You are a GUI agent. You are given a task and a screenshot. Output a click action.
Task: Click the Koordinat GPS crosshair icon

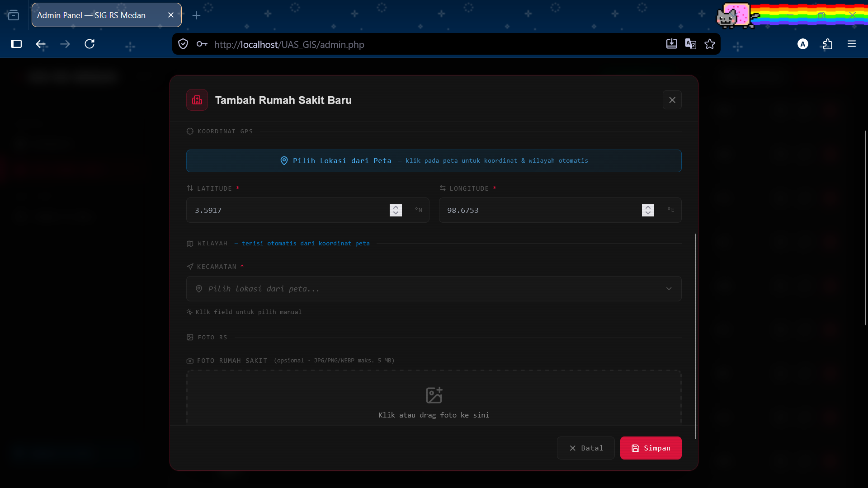click(190, 131)
